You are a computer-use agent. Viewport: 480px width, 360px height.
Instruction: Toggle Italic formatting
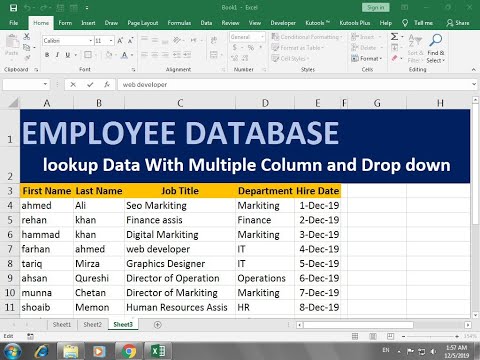57,55
